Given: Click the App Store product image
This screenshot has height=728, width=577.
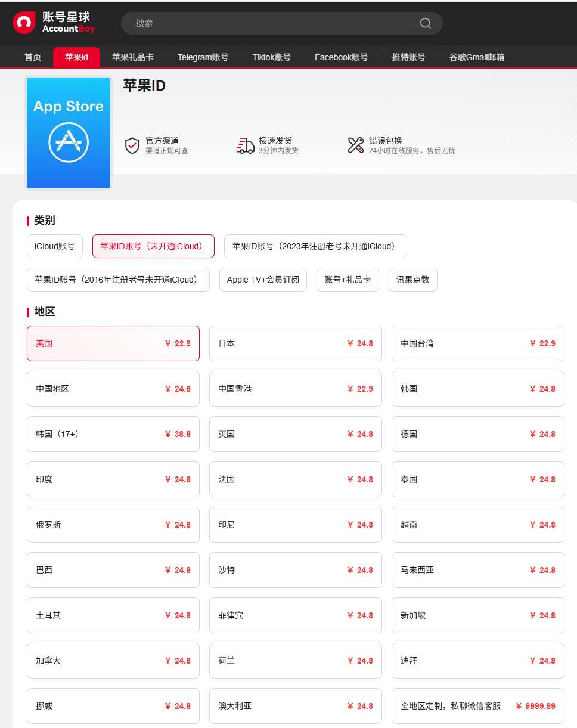Looking at the screenshot, I should click(x=68, y=132).
